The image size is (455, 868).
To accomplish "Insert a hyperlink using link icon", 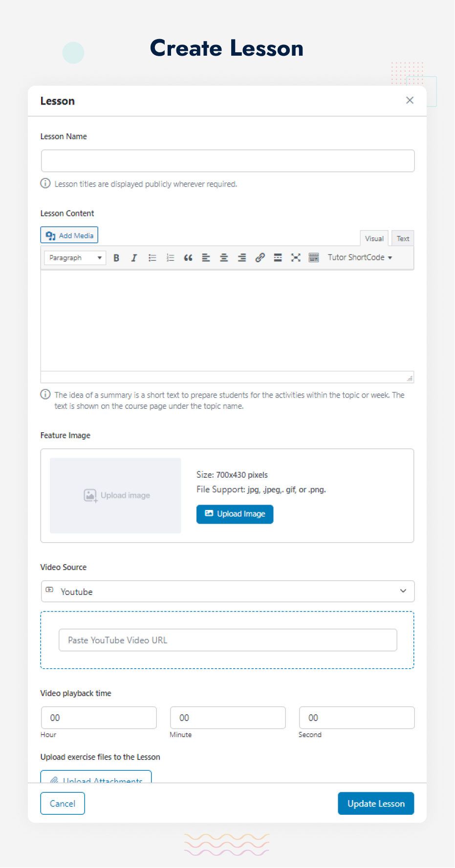I will pos(260,258).
